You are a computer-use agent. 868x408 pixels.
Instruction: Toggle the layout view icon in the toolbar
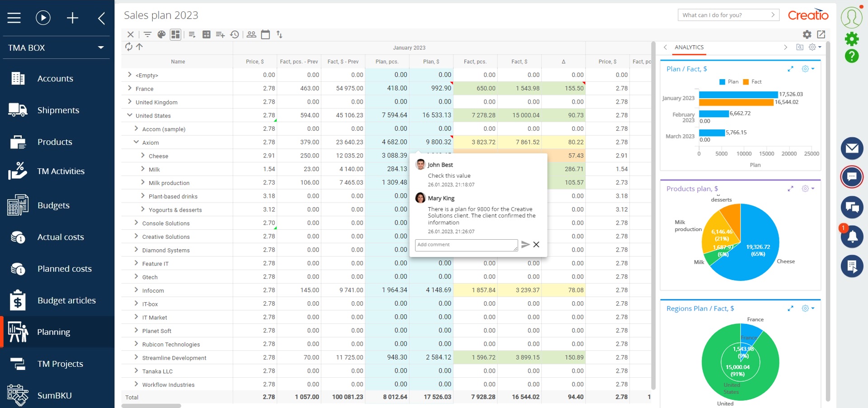pyautogui.click(x=175, y=34)
